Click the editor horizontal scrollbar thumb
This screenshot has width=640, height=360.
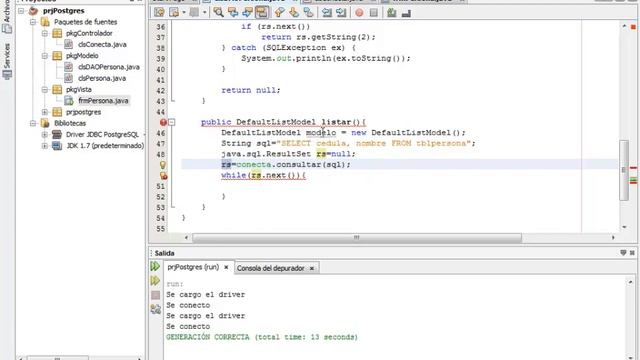tap(357, 238)
